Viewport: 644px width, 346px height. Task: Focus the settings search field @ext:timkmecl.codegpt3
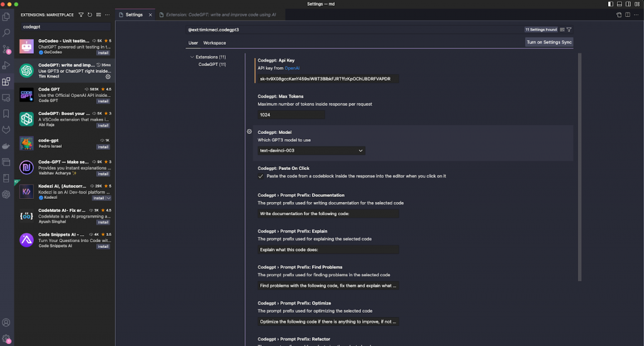(355, 30)
